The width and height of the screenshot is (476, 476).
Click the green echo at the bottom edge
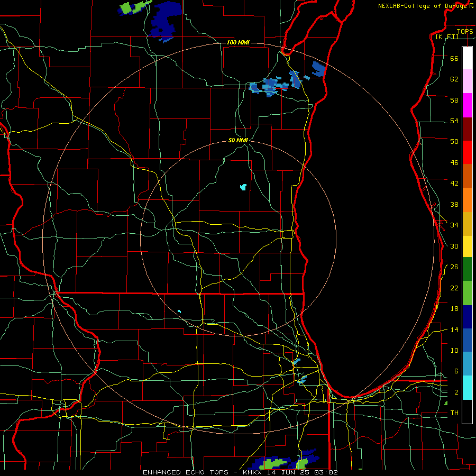click(273, 463)
